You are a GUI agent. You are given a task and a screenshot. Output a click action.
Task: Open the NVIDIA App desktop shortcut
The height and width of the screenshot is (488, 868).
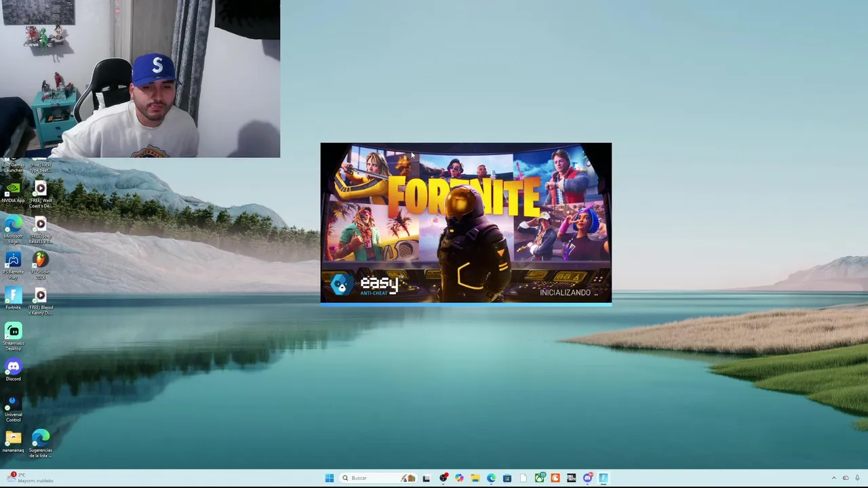click(13, 192)
